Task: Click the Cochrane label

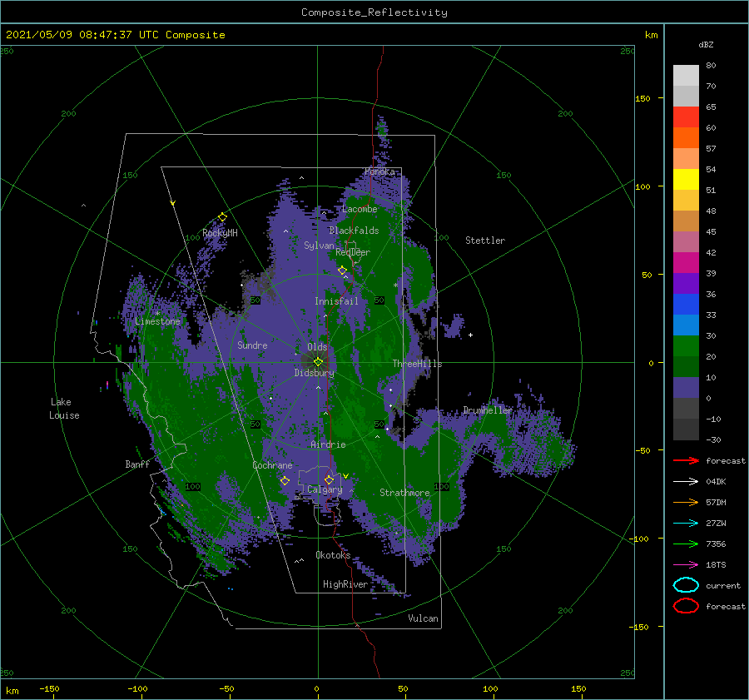Action: point(272,465)
